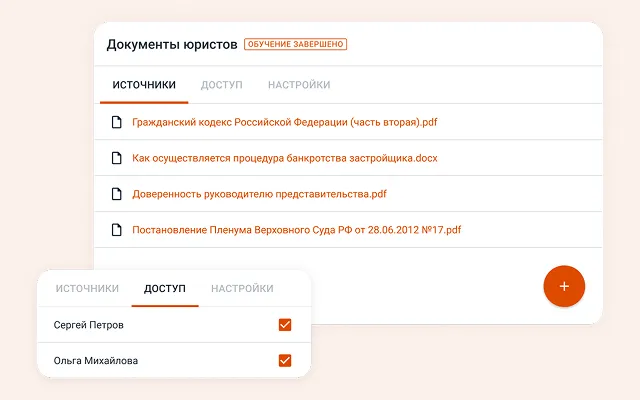Click the file icon beside Как осуществляется процедура
The height and width of the screenshot is (400, 640).
click(x=117, y=158)
